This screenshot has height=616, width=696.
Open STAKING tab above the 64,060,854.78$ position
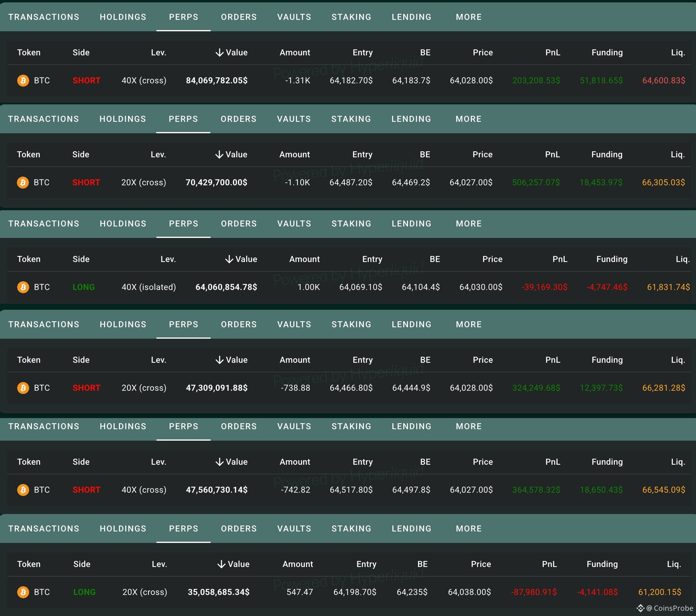(351, 223)
